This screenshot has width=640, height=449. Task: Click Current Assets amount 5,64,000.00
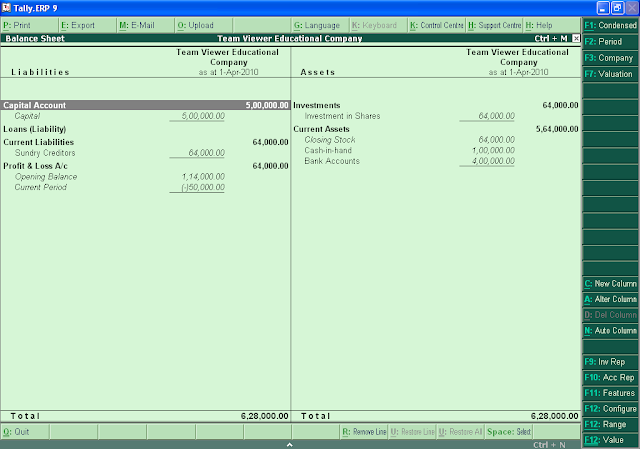click(557, 129)
